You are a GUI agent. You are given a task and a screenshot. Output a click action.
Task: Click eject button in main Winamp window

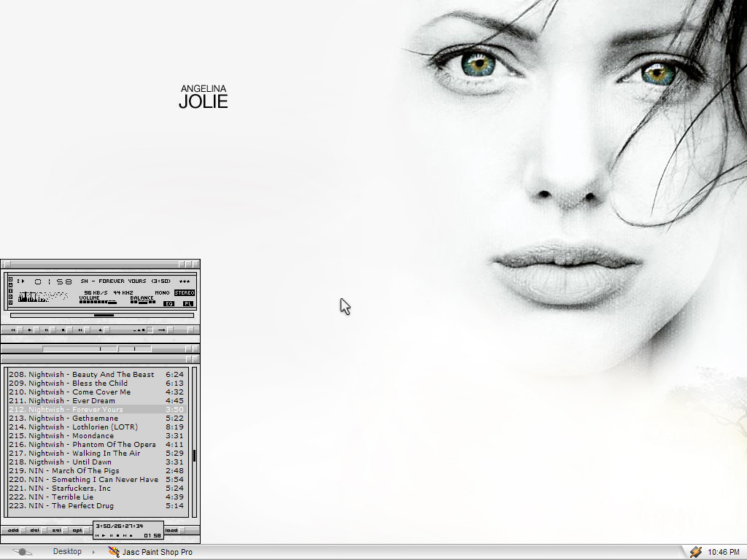[104, 330]
